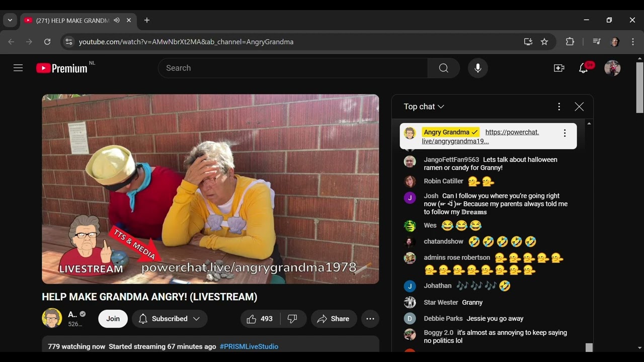Bookmark this page with the star icon
Screen dimensions: 644x362
pos(544,42)
